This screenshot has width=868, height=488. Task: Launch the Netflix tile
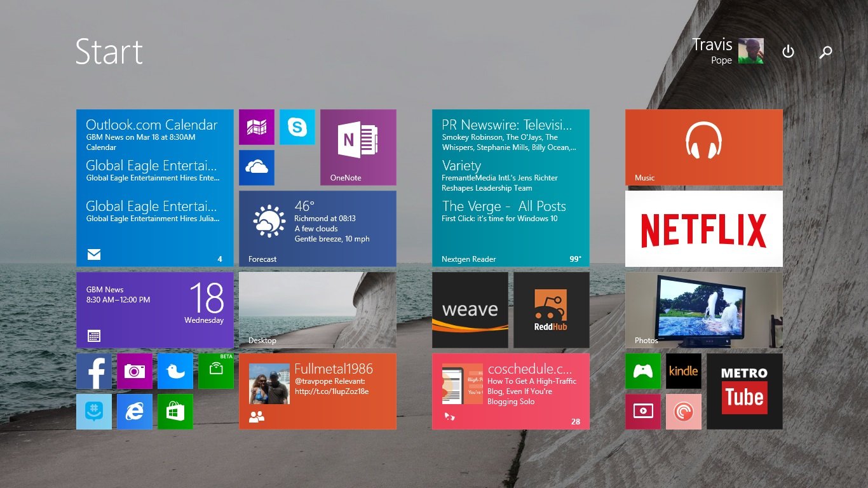tap(704, 229)
